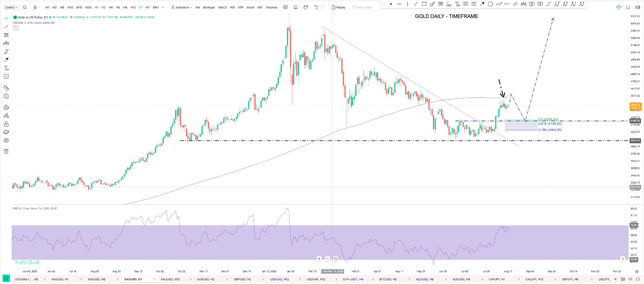Open the pattern tools in left sidebar

pos(6,43)
